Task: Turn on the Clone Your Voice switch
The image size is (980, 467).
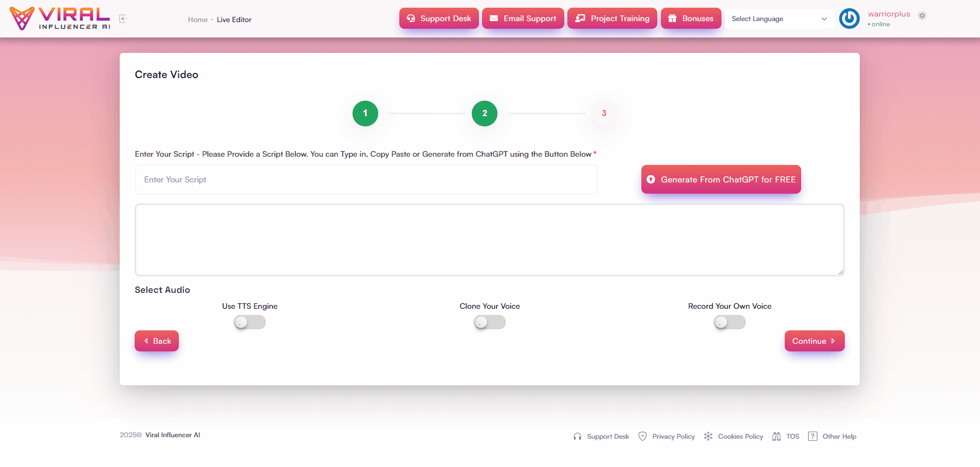Action: (490, 322)
